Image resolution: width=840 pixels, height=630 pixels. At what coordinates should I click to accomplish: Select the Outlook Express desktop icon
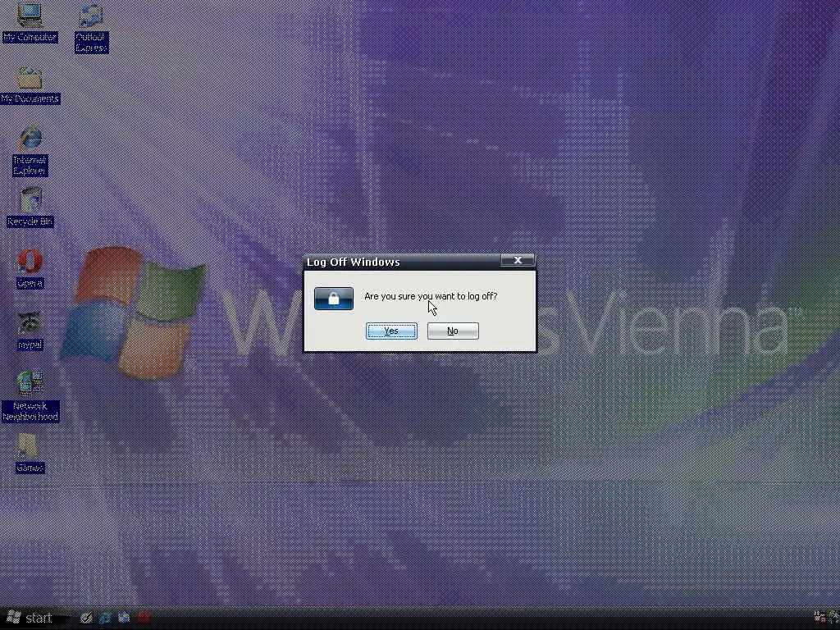pos(91,28)
